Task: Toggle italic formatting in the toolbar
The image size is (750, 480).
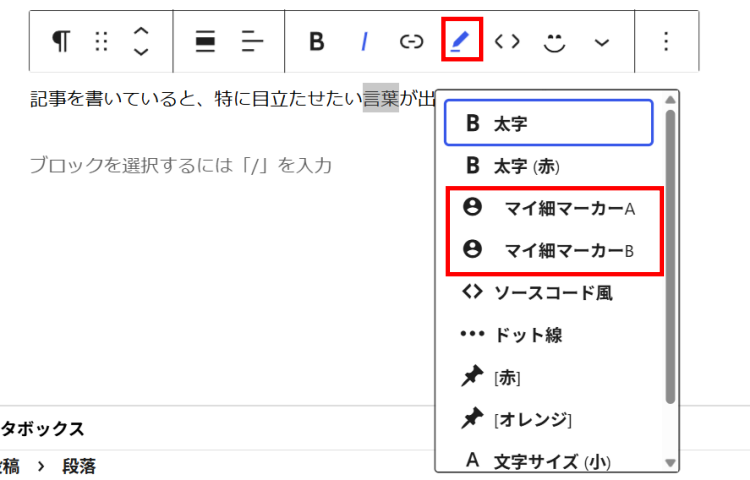Action: pyautogui.click(x=364, y=41)
